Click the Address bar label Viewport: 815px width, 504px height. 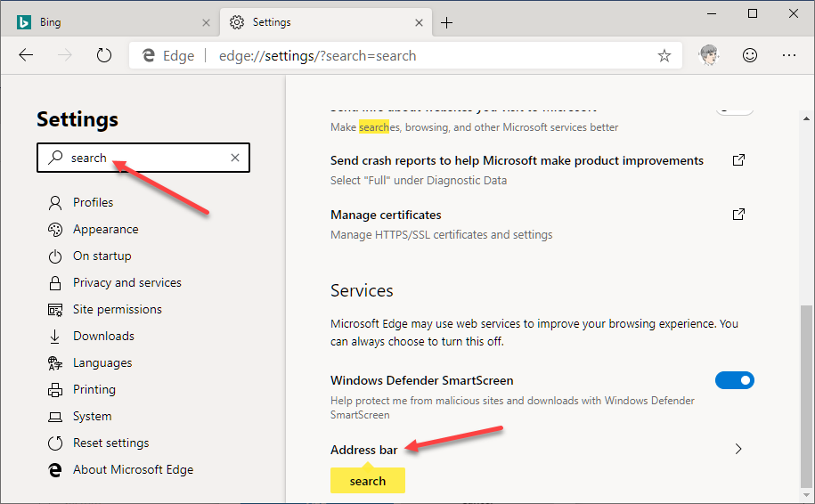click(363, 450)
